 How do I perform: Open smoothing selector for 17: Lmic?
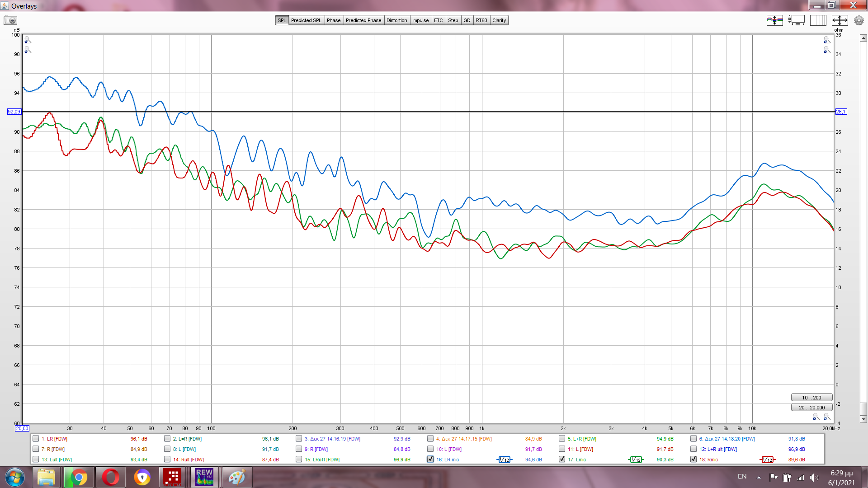[636, 460]
